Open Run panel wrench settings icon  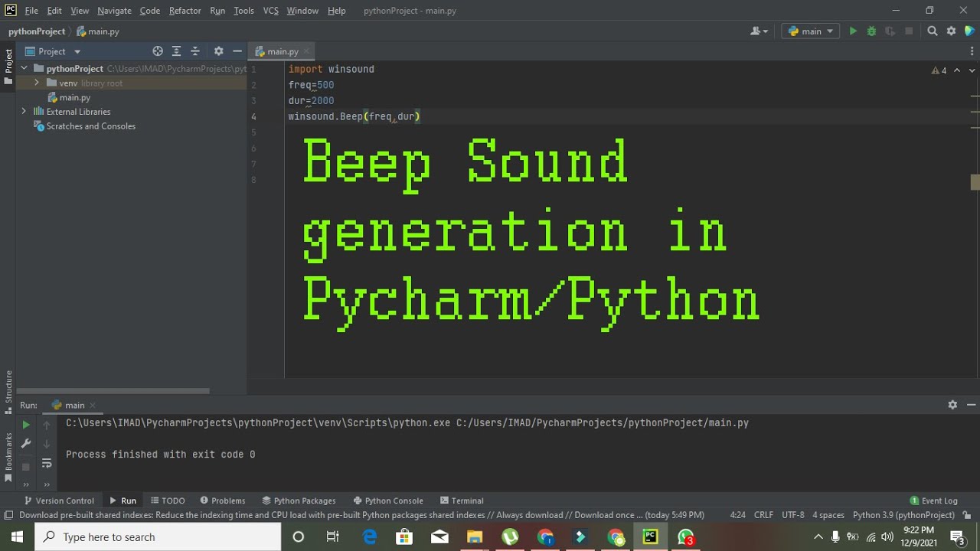point(26,444)
